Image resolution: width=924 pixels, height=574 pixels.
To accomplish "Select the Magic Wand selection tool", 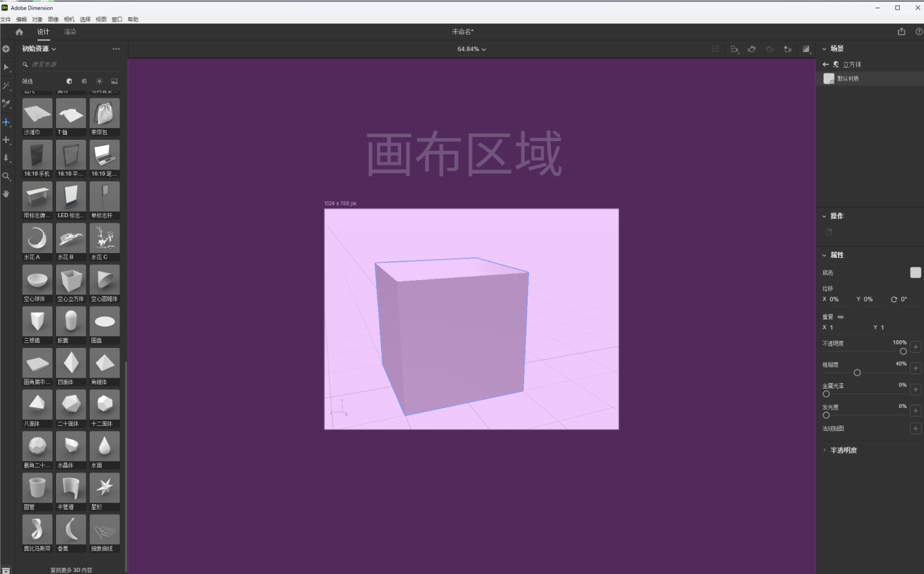I will (x=6, y=85).
